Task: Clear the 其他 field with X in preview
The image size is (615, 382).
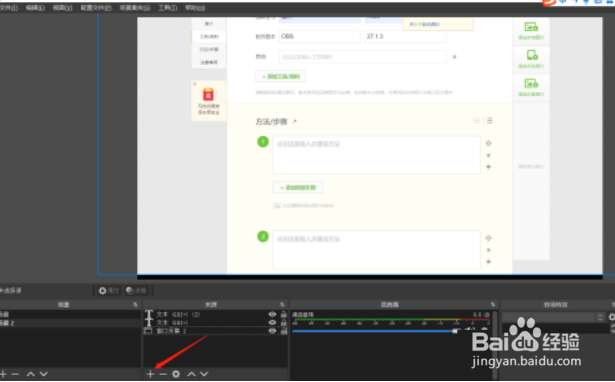Action: pyautogui.click(x=454, y=57)
